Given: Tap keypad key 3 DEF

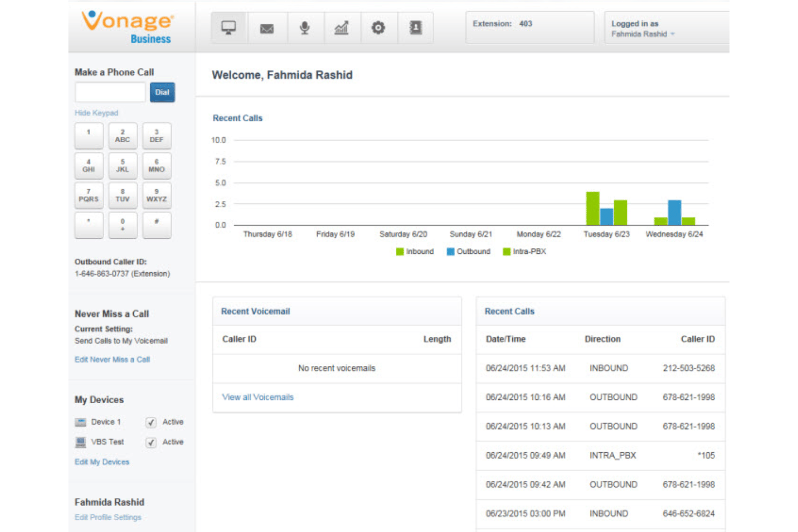Looking at the screenshot, I should [x=157, y=136].
